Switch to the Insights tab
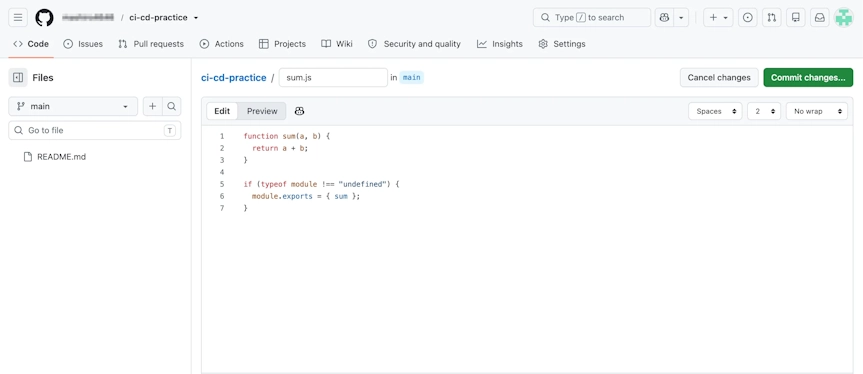The height and width of the screenshot is (374, 863). [x=500, y=44]
